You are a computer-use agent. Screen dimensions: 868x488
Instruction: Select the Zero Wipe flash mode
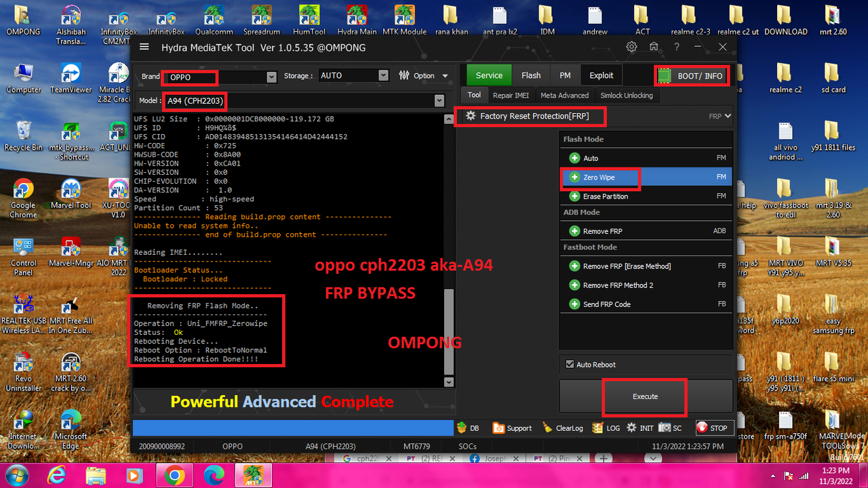click(x=646, y=177)
